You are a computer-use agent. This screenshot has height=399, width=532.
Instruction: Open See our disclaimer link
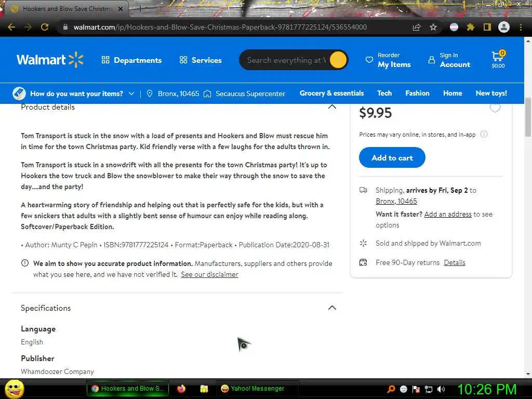click(209, 274)
